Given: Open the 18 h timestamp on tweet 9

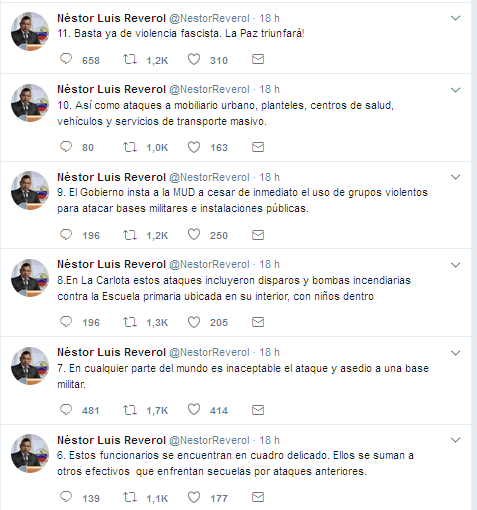Looking at the screenshot, I should click(x=269, y=177).
